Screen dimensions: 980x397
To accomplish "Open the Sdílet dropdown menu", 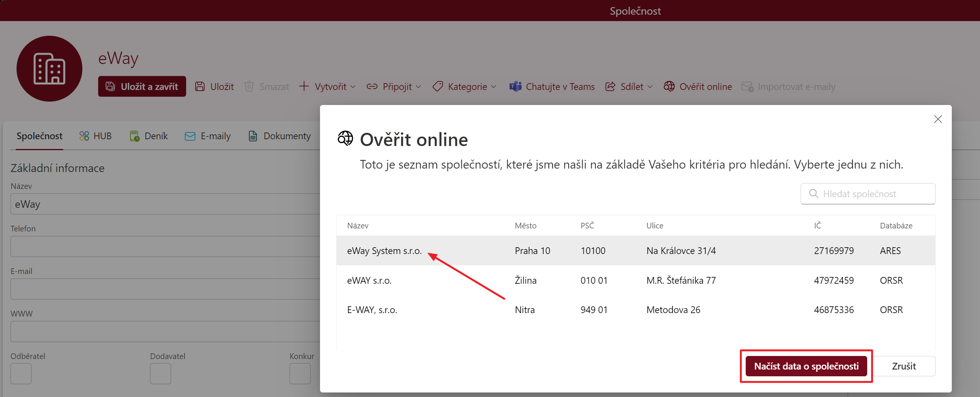I will click(629, 87).
